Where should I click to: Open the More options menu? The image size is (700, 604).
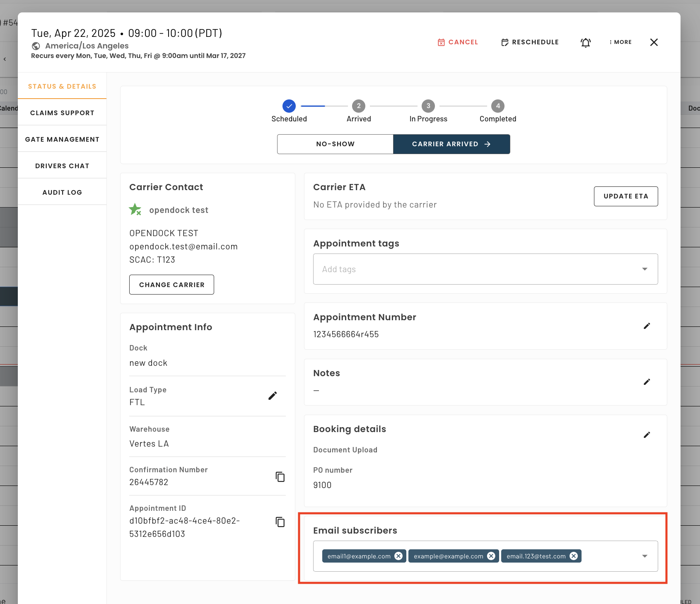click(620, 42)
